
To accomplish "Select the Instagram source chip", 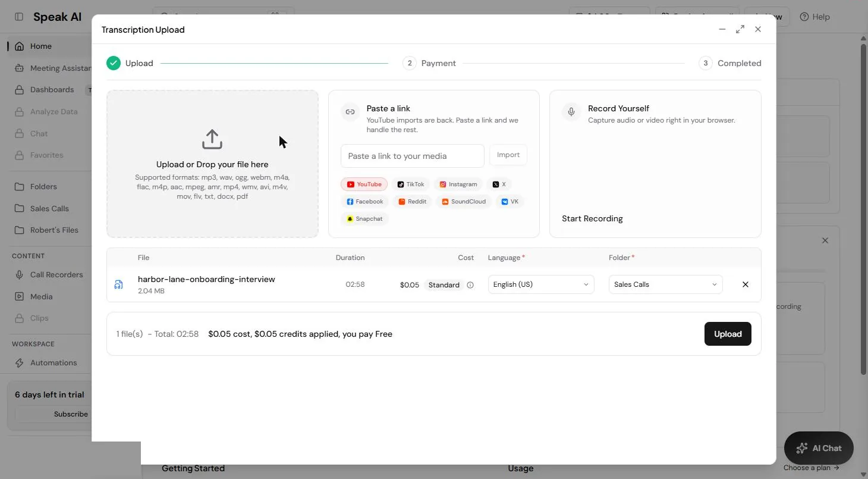I will 458,184.
